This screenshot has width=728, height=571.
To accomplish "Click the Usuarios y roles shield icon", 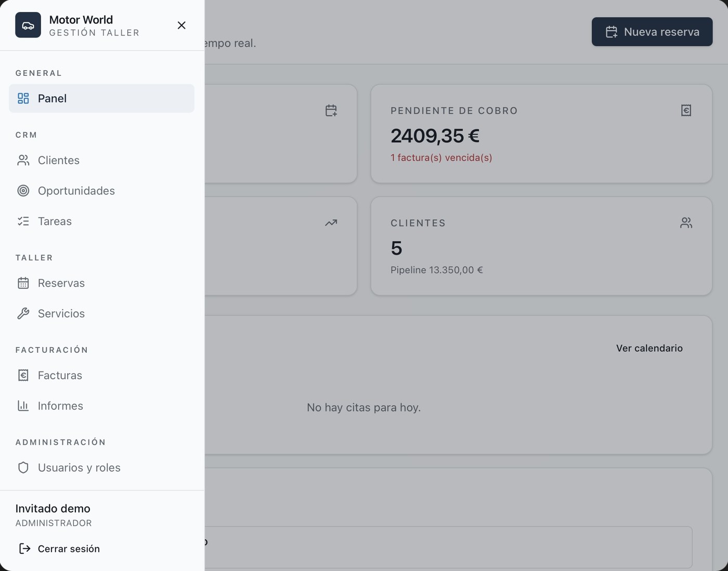I will (x=23, y=468).
